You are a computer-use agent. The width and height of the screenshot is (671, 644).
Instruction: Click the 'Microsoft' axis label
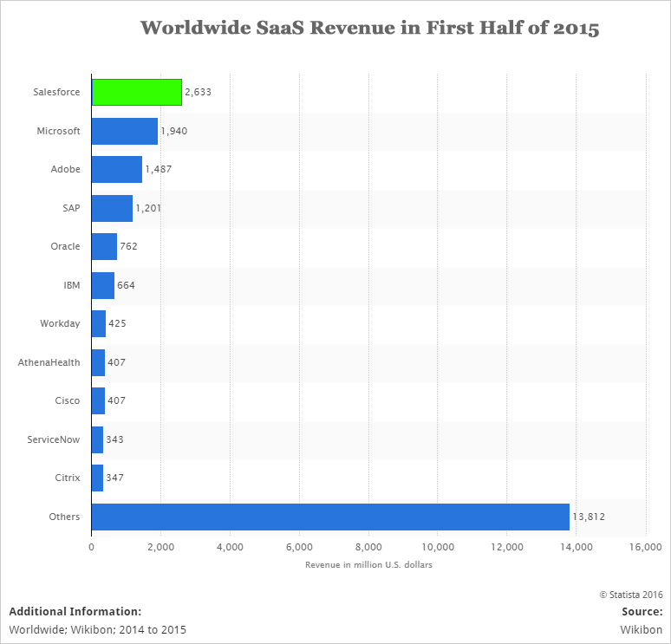coord(58,131)
